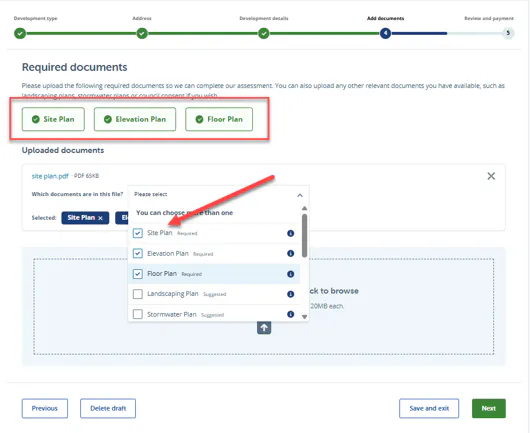Tick the Stormwater Plan checkbox
The height and width of the screenshot is (433, 530).
click(138, 314)
